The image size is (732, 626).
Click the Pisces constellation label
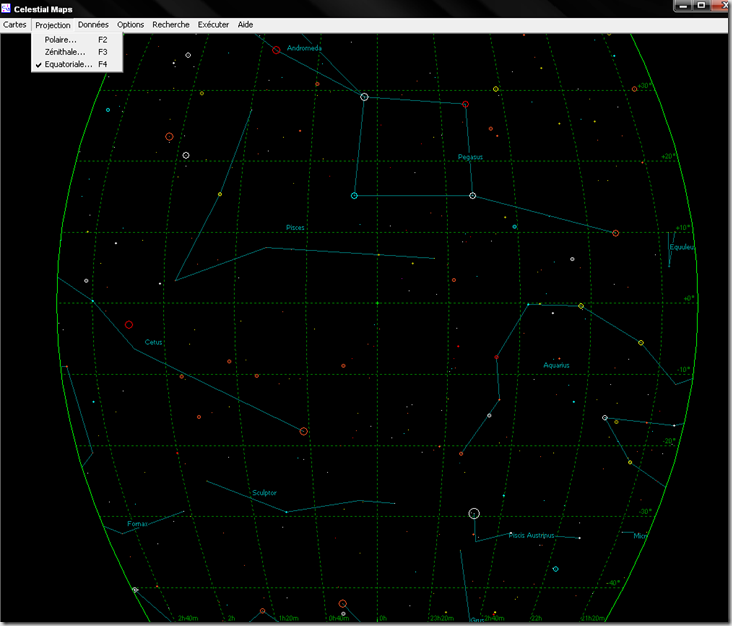point(295,227)
